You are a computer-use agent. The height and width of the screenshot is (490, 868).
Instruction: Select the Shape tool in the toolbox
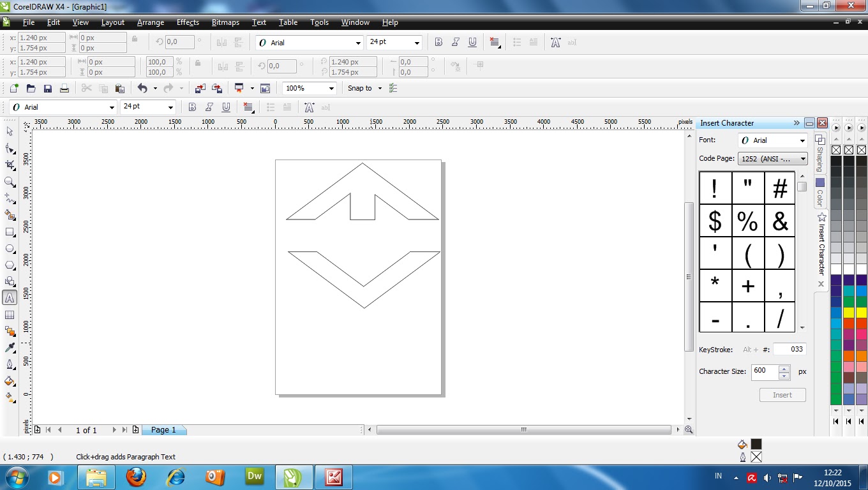click(x=10, y=148)
